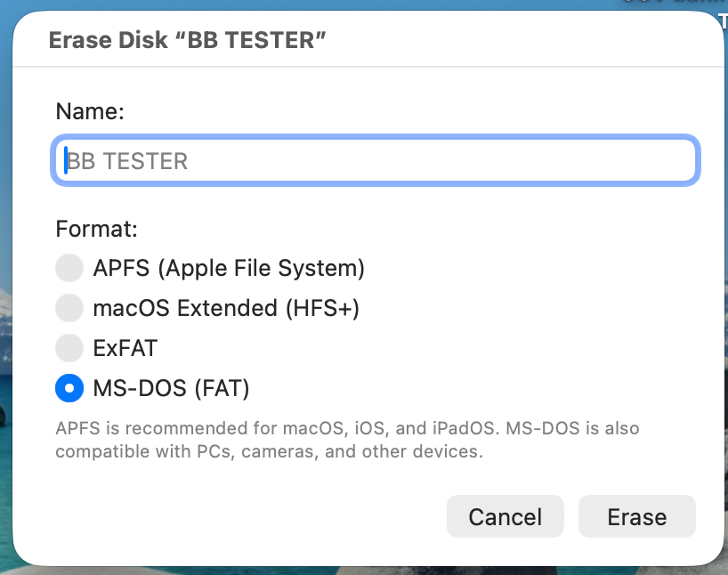This screenshot has width=728, height=575.
Task: Click the "ExFAT" format label text
Action: pos(125,348)
